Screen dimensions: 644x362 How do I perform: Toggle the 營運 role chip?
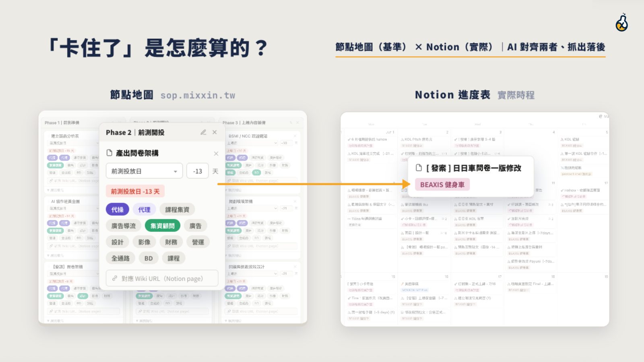click(198, 242)
